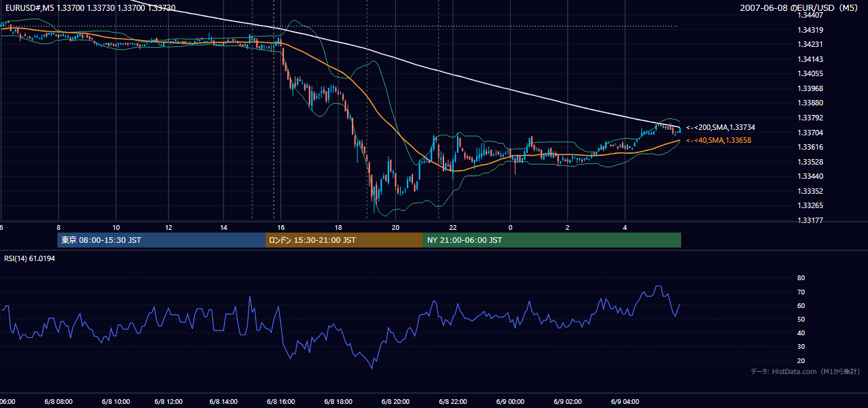The height and width of the screenshot is (408, 868).
Task: Select the 40 SMA label 1.33658
Action: pyautogui.click(x=719, y=140)
